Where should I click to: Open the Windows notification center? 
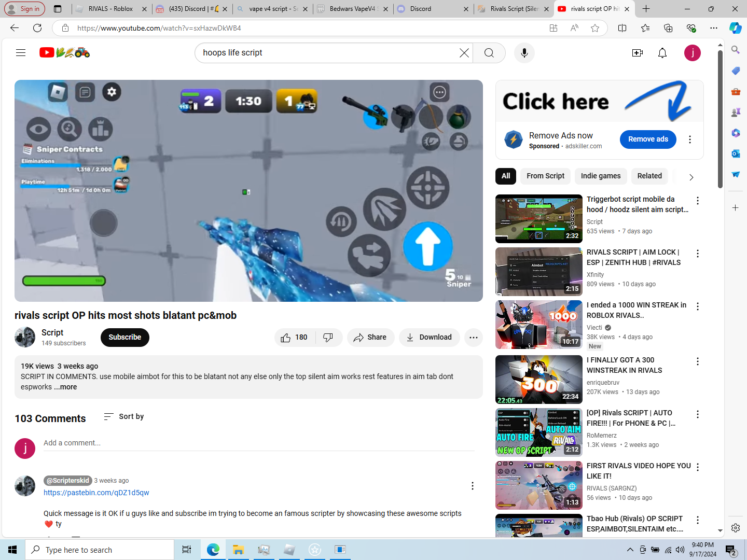tap(731, 550)
